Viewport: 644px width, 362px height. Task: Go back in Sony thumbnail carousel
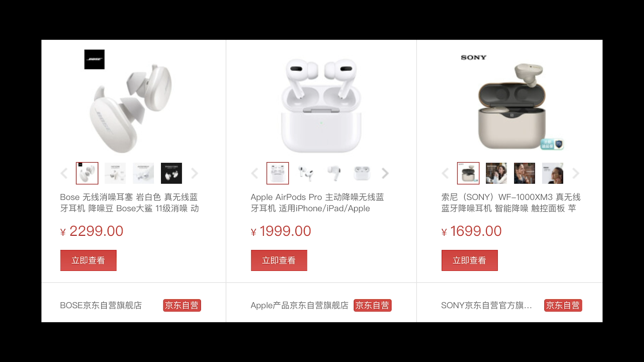[x=445, y=173]
